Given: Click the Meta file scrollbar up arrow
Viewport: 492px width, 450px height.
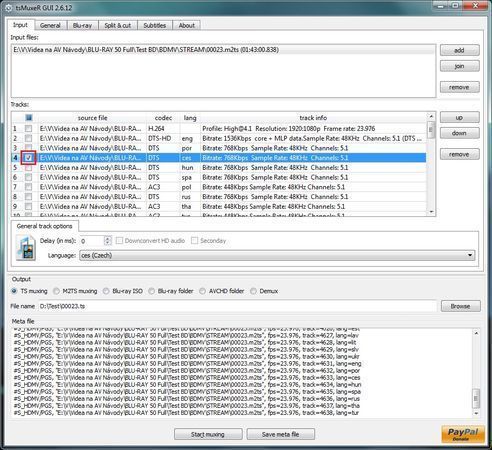Looking at the screenshot, I should coord(476,333).
